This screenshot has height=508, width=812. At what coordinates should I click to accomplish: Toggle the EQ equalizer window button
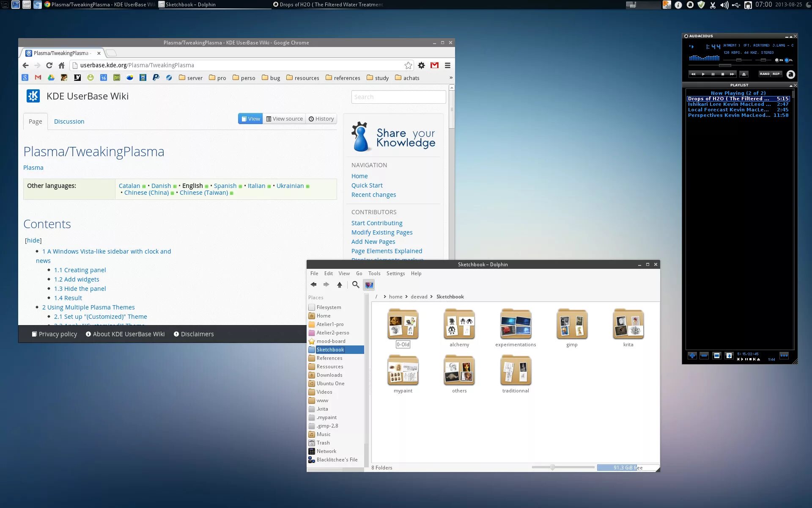[x=777, y=60]
